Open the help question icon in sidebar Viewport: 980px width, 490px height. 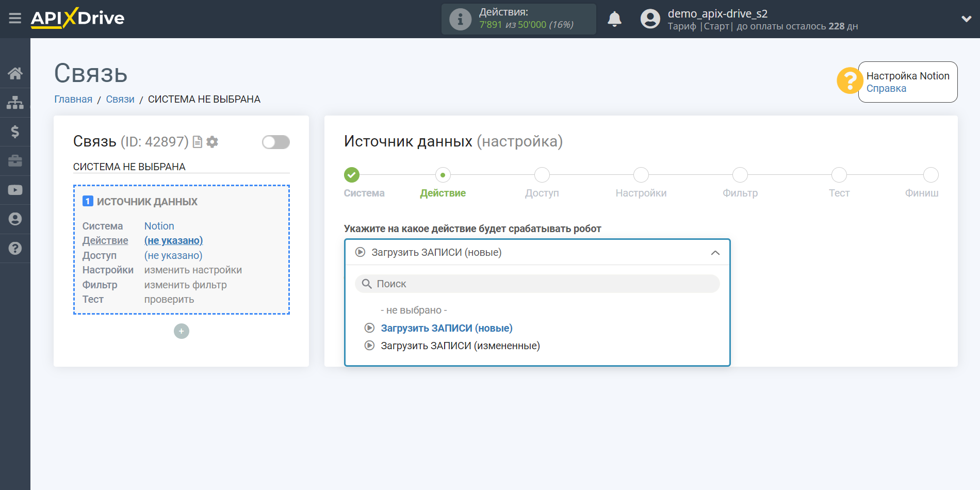15,248
